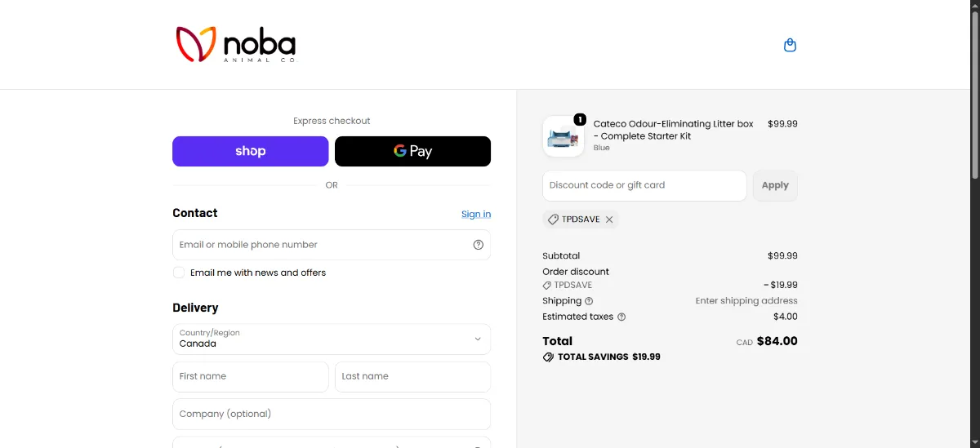The height and width of the screenshot is (448, 980).
Task: Focus the Email or mobile phone number field
Action: 332,245
